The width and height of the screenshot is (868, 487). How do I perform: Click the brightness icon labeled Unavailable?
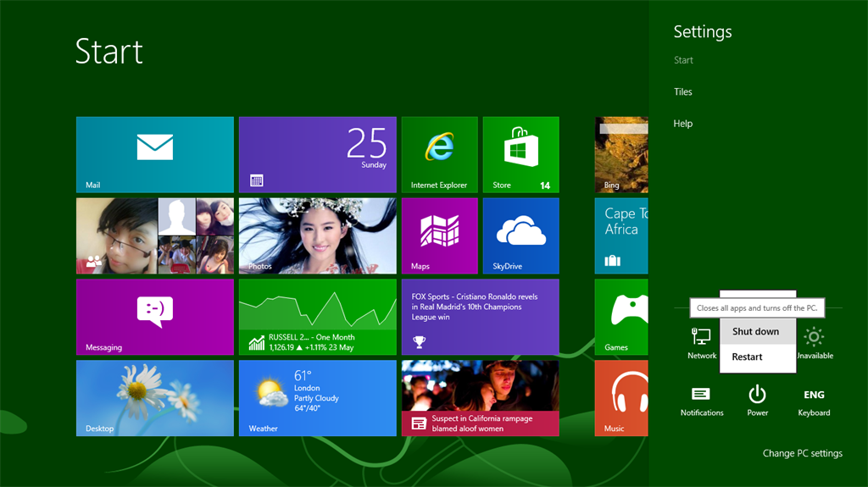(x=814, y=342)
